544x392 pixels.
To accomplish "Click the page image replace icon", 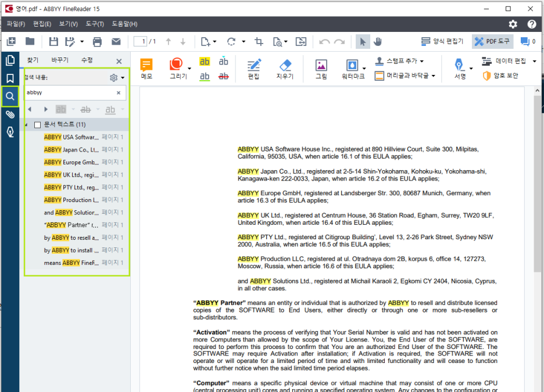I will coord(301,42).
